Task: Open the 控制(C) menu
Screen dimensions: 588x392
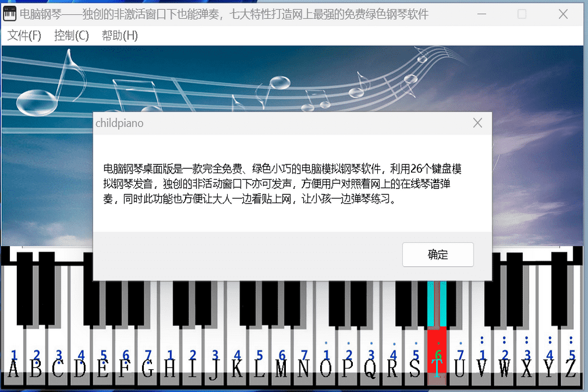Action: [71, 35]
